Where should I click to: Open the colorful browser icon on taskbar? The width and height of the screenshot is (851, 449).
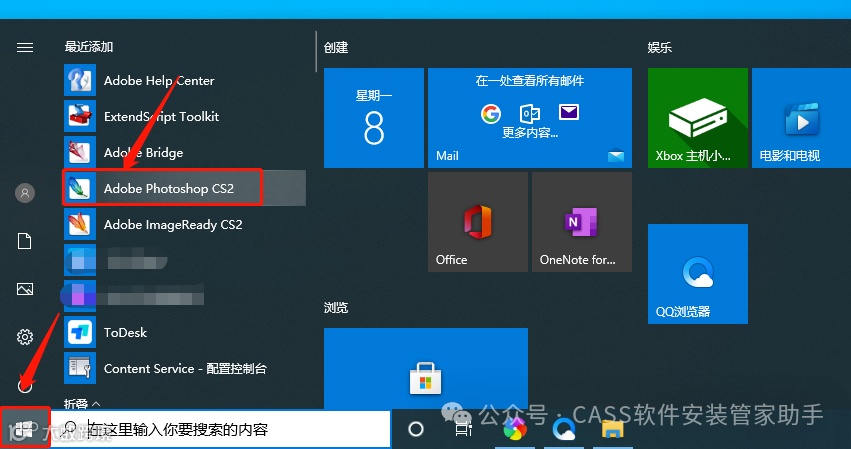click(515, 431)
